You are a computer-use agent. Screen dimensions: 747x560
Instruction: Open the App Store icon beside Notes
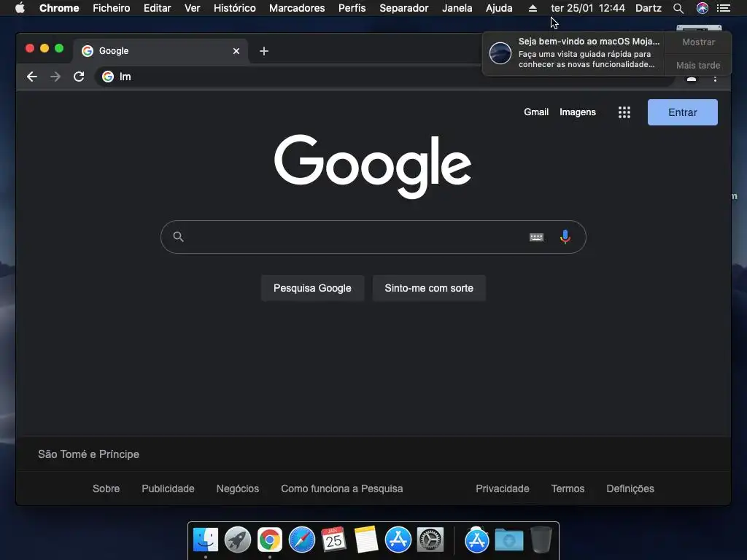(398, 540)
